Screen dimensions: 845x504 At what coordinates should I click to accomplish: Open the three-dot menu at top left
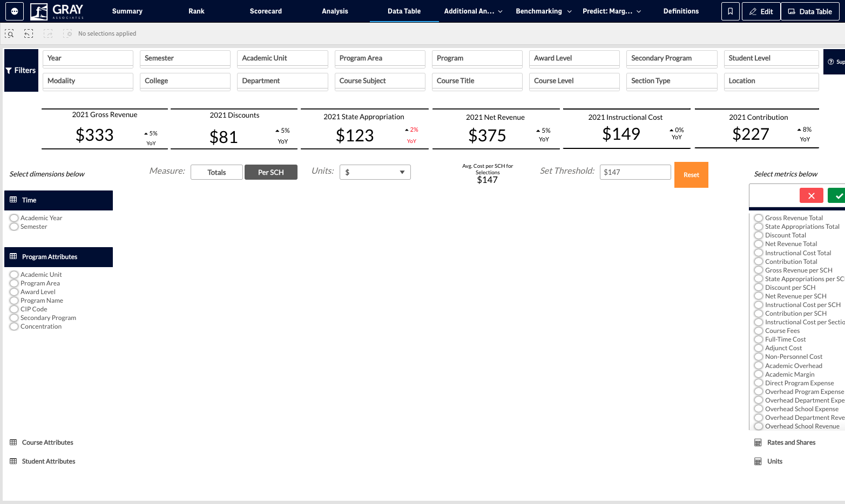point(15,11)
